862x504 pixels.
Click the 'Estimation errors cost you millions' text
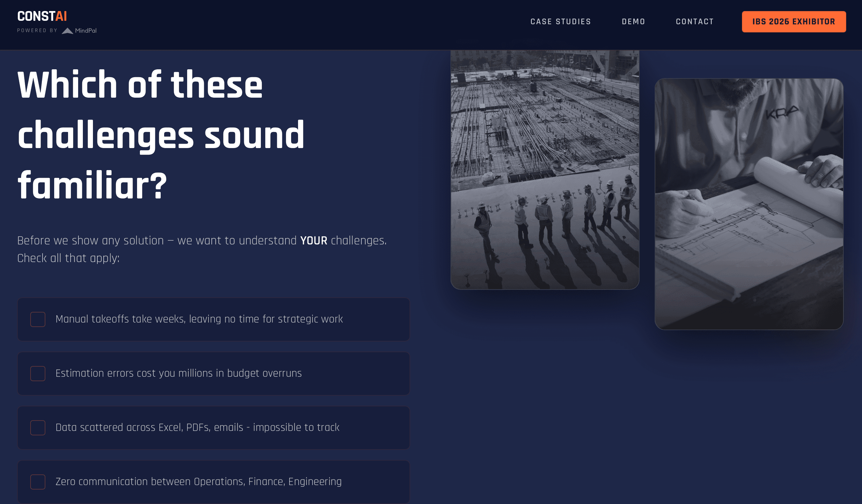click(x=178, y=373)
